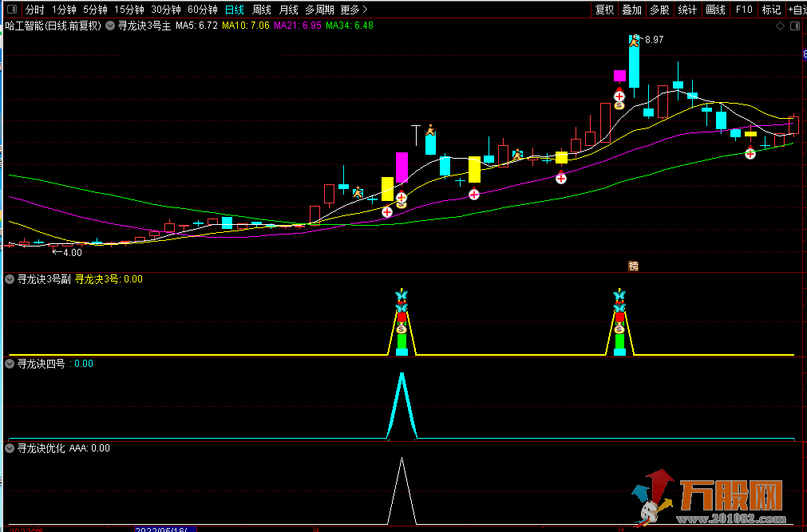
Task: Open the F10 company info button
Action: click(x=744, y=10)
